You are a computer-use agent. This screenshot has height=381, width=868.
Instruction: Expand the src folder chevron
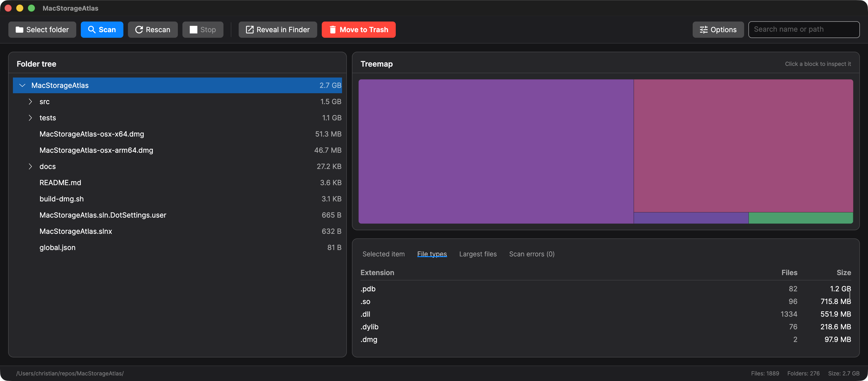(x=30, y=102)
